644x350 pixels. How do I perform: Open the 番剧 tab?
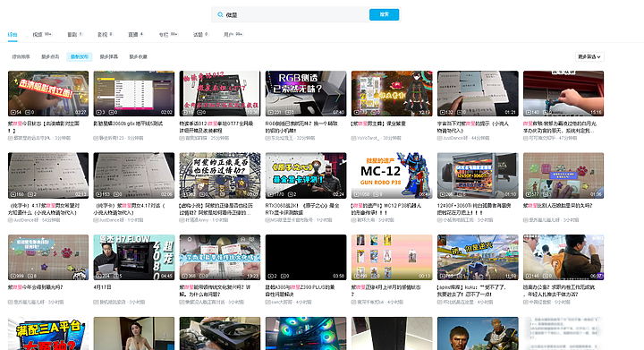tap(75, 35)
